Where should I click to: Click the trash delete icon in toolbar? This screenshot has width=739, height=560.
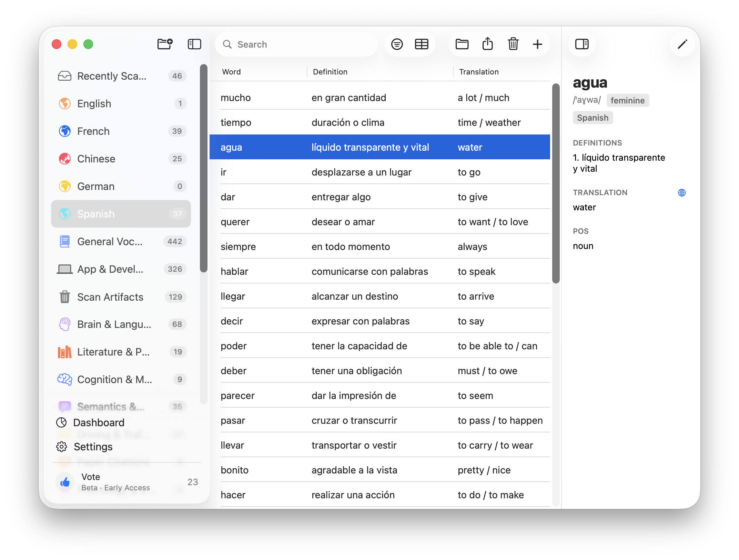(x=513, y=44)
